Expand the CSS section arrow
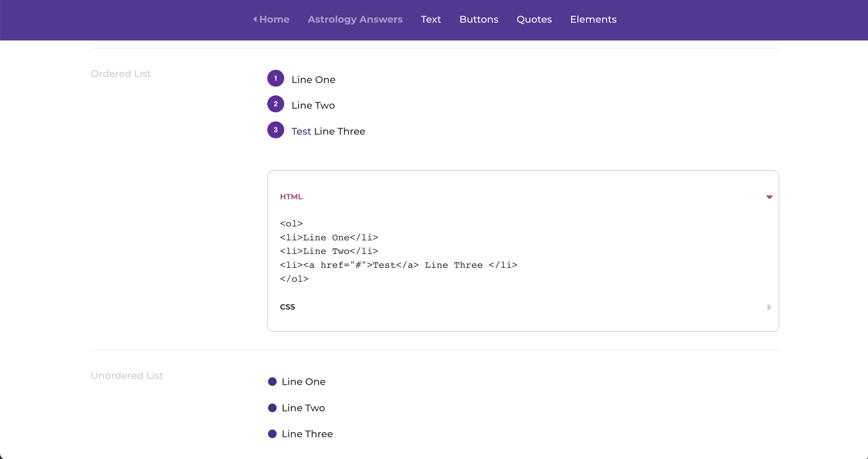This screenshot has width=868, height=459. pyautogui.click(x=769, y=307)
